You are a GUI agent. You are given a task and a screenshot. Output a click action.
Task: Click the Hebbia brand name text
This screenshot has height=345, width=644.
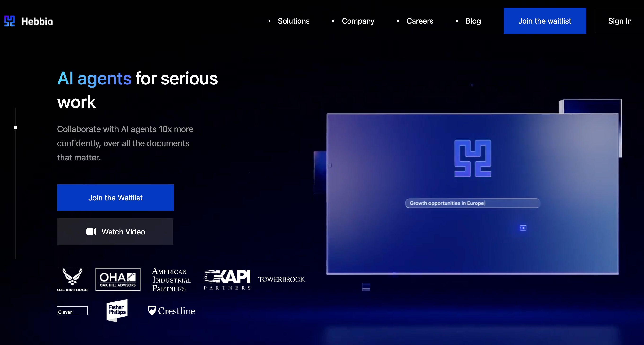[x=37, y=21]
